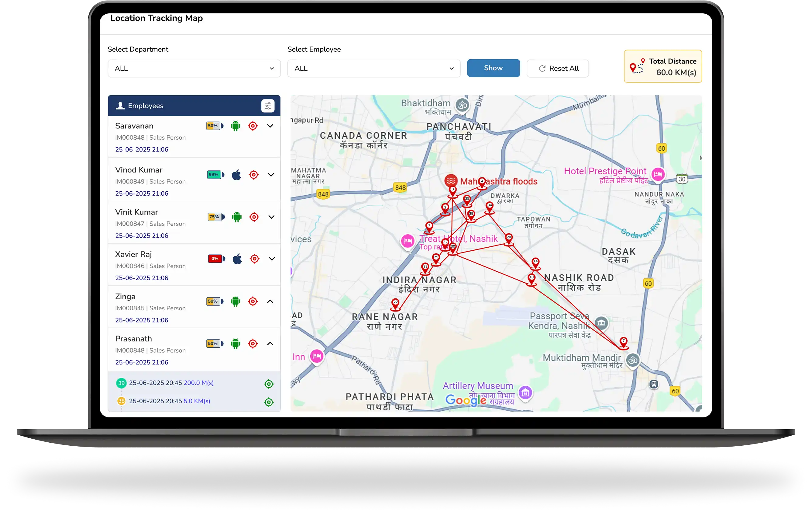Click Vinit Kumar's Android device icon
This screenshot has width=812, height=512.
[237, 217]
